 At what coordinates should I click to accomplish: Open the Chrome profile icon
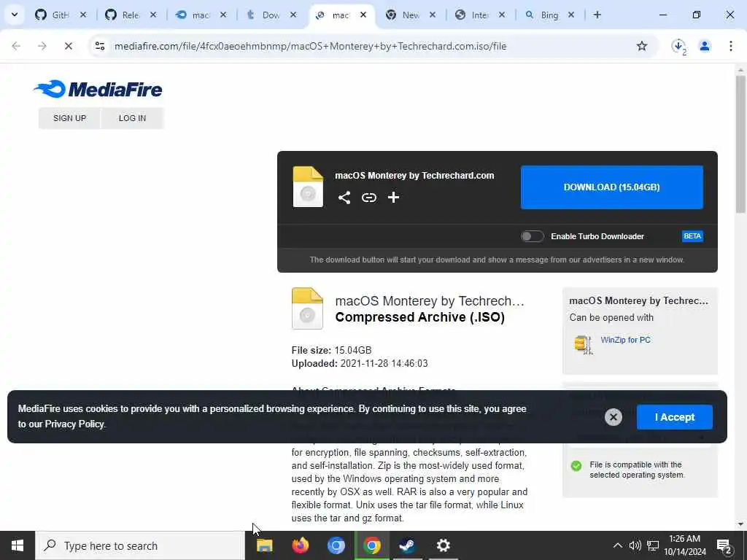pyautogui.click(x=705, y=46)
